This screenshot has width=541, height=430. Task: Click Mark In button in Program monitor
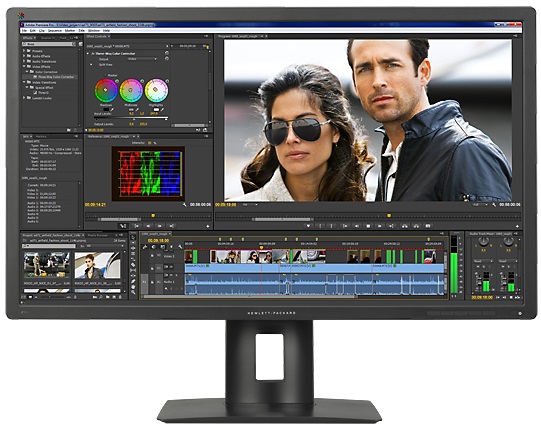click(x=320, y=226)
